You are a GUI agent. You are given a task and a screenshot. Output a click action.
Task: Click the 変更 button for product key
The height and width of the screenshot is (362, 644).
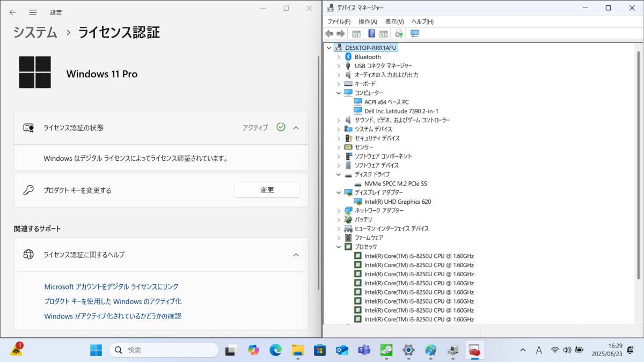click(267, 190)
